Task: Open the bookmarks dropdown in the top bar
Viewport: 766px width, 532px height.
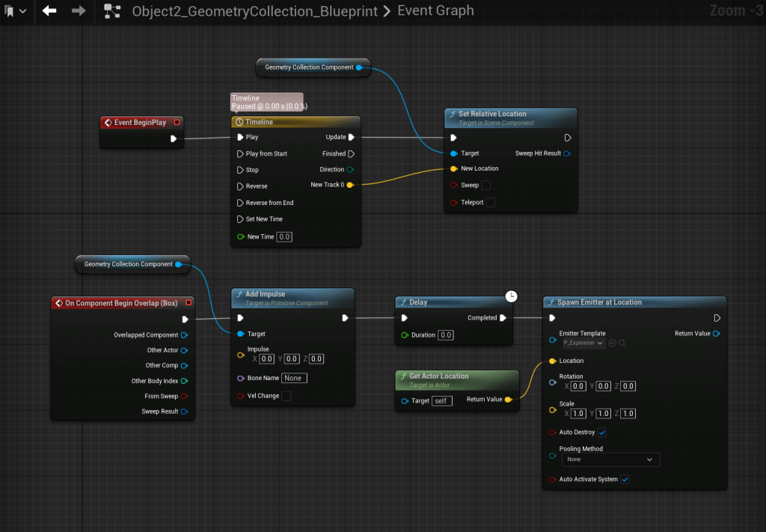Action: coord(16,10)
